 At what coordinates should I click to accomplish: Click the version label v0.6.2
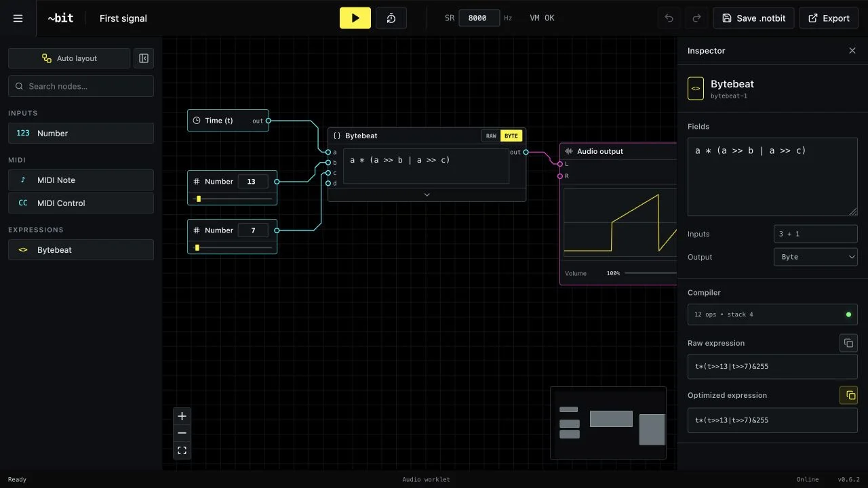click(848, 479)
